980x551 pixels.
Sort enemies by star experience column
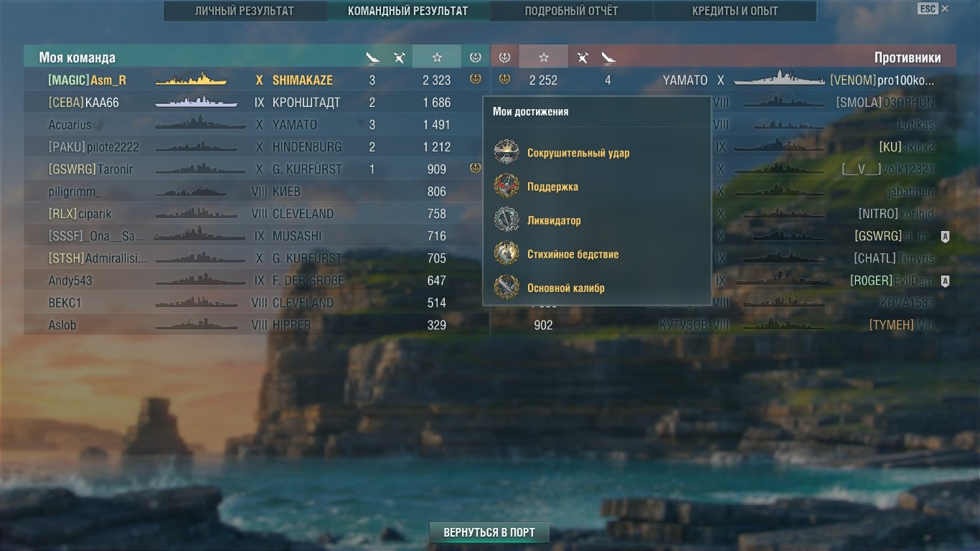pyautogui.click(x=543, y=57)
